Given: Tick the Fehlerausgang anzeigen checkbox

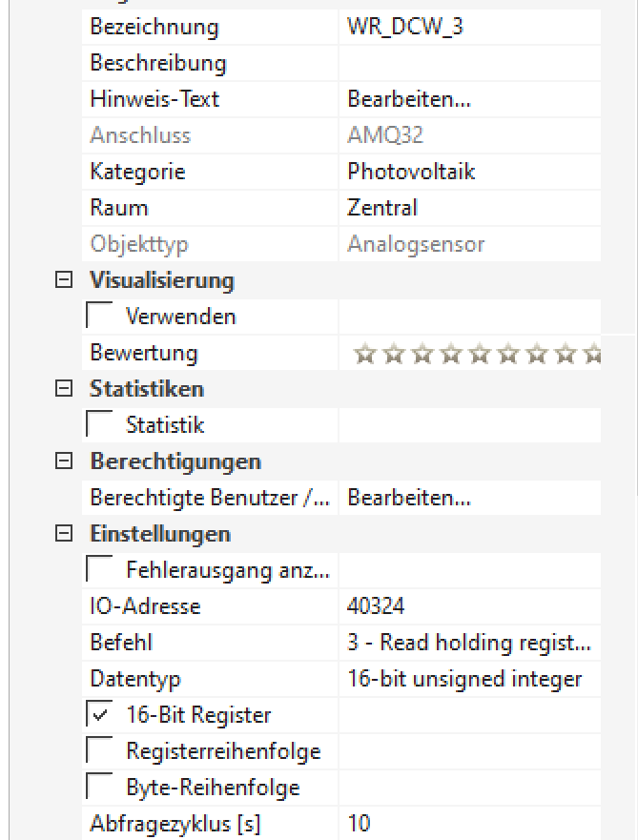Looking at the screenshot, I should [x=99, y=570].
